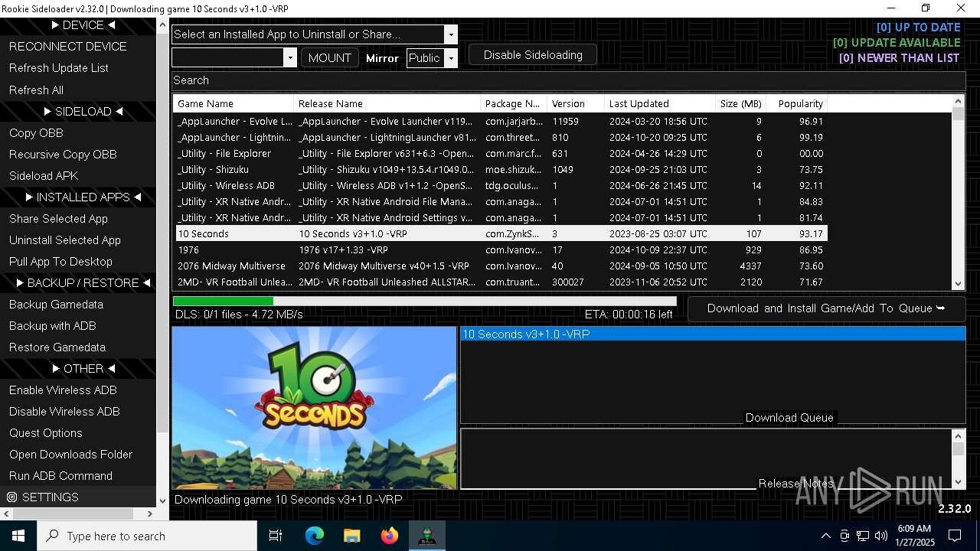Screen dimensions: 980x551
Task: Sort by Release Name column
Action: coord(387,103)
